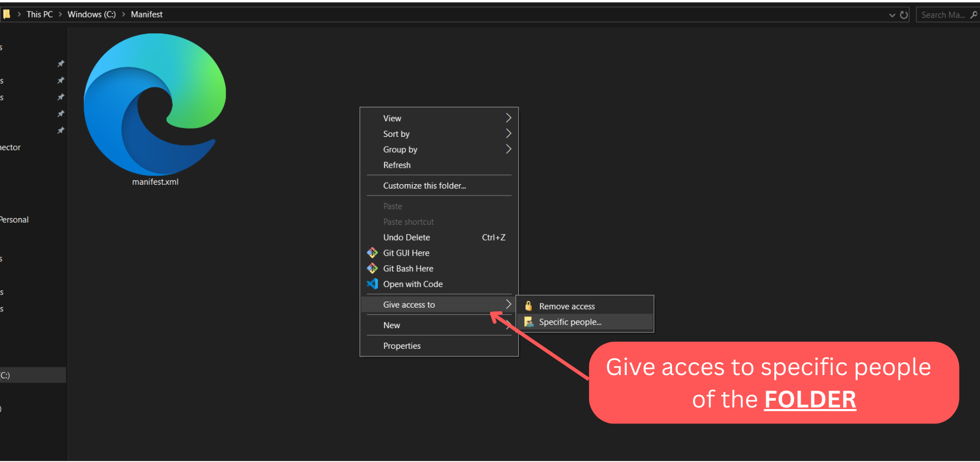
Task: Open the New submenu entry
Action: [439, 325]
